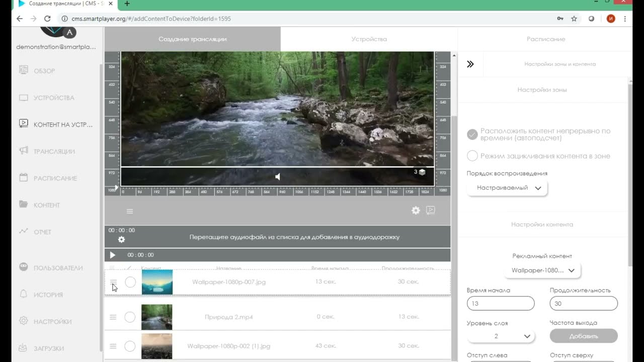Click the КОНТЕНТ folder icon

(24, 204)
